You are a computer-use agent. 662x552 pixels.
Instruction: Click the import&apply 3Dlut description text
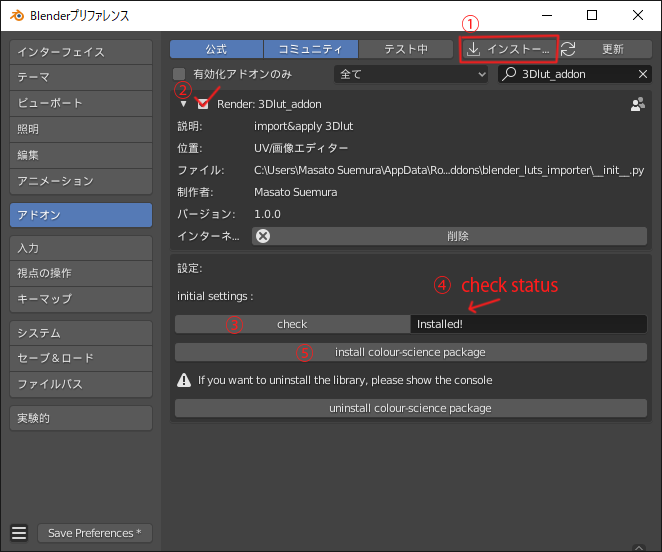coord(303,126)
